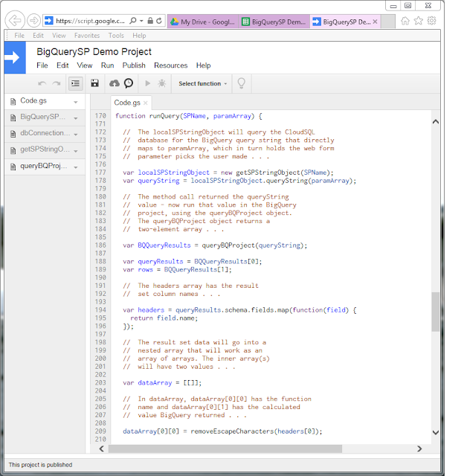Open the Resources menu
The height and width of the screenshot is (476, 464).
tap(170, 65)
